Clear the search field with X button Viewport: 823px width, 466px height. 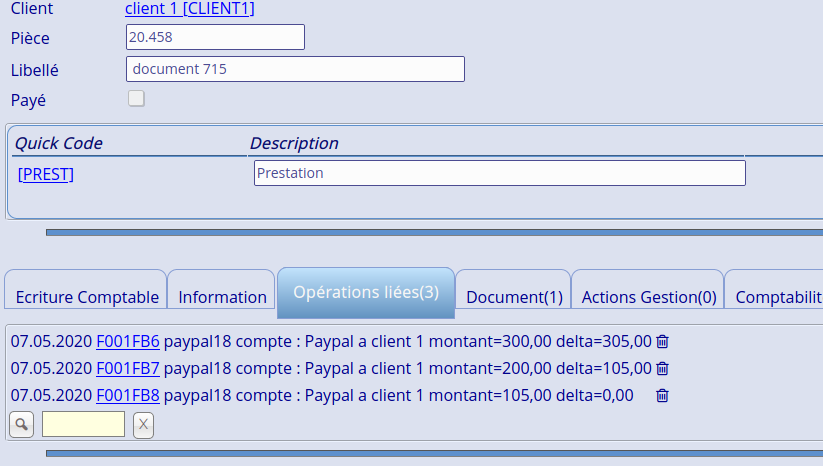point(143,424)
